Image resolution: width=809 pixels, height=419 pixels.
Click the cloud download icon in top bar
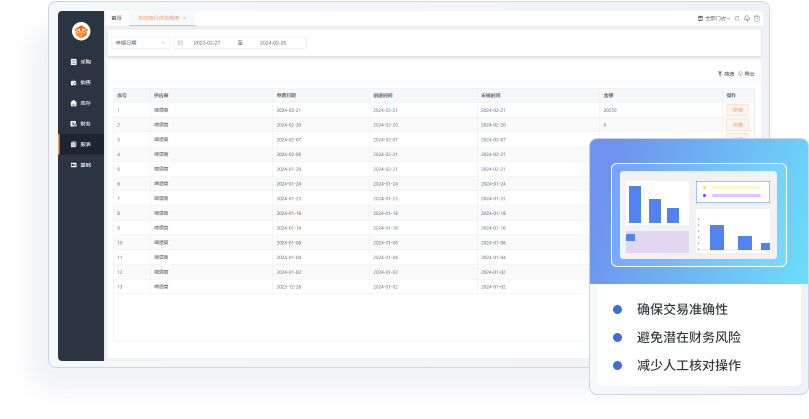click(x=747, y=19)
